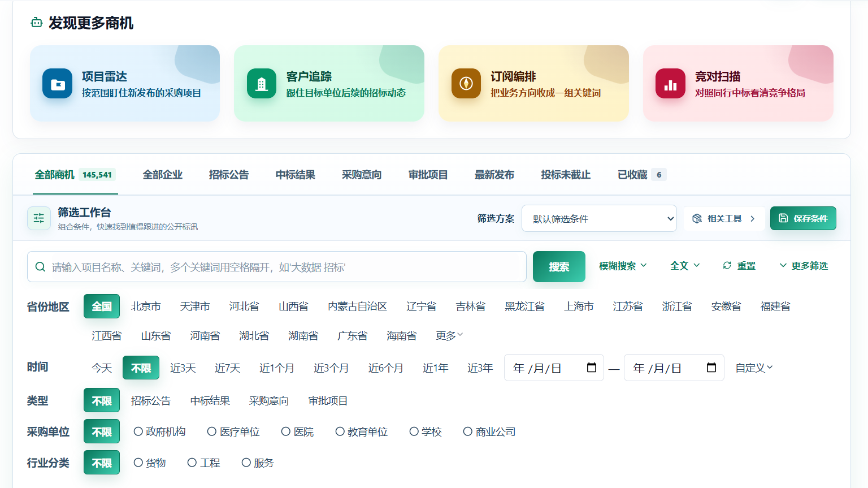Expand 更多筛选 filter options
The width and height of the screenshot is (868, 488).
coord(804,266)
